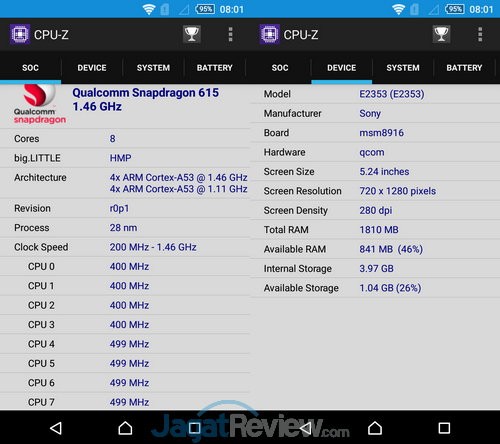This screenshot has height=444, width=500.
Task: Tap Total RAM 1810 MB
Action: (379, 230)
